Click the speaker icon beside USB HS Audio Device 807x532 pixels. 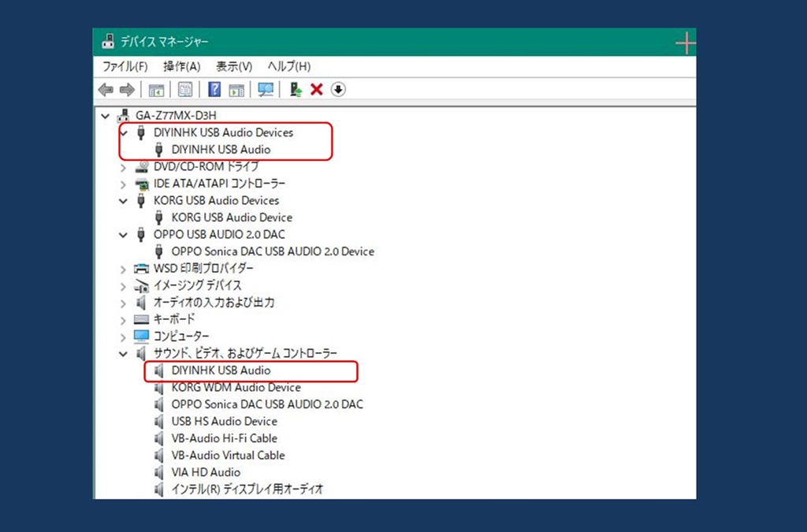point(159,422)
